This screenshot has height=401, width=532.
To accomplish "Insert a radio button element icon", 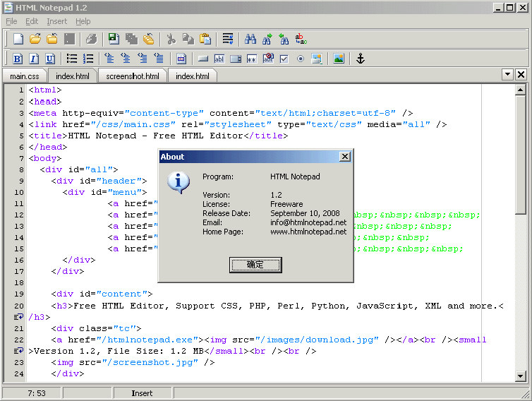I will [301, 59].
